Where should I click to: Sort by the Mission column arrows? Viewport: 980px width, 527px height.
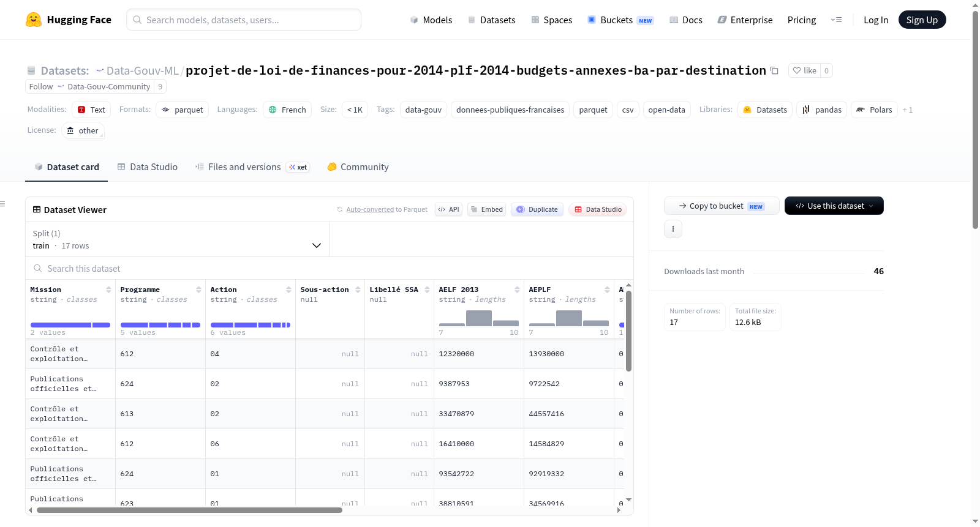(108, 290)
